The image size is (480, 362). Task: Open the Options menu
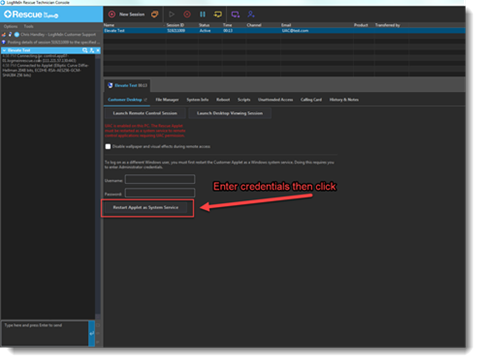tap(11, 26)
